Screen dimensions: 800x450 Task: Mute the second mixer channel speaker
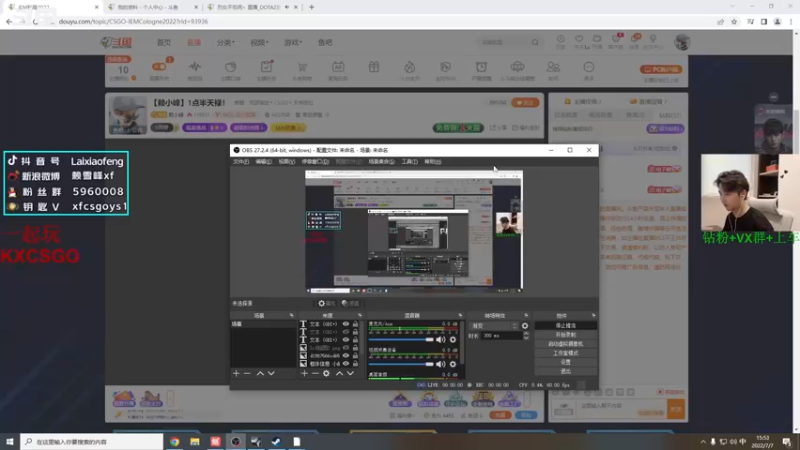[x=441, y=364]
